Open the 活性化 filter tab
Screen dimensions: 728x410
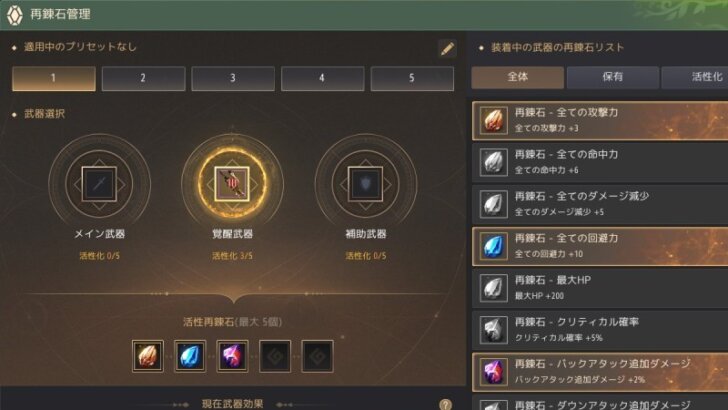click(695, 77)
